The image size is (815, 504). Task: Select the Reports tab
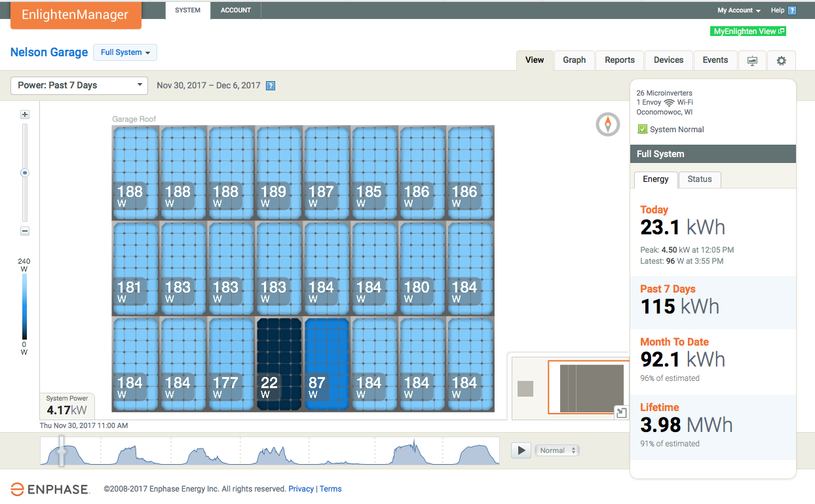pyautogui.click(x=620, y=60)
